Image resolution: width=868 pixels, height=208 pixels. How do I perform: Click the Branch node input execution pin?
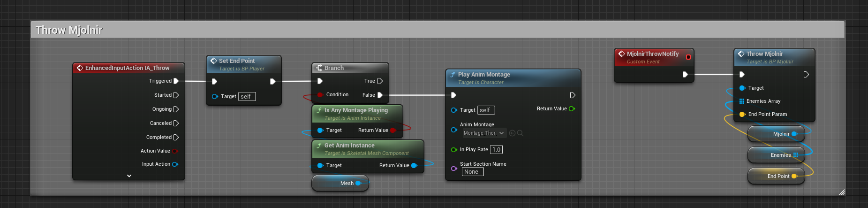[x=320, y=81]
